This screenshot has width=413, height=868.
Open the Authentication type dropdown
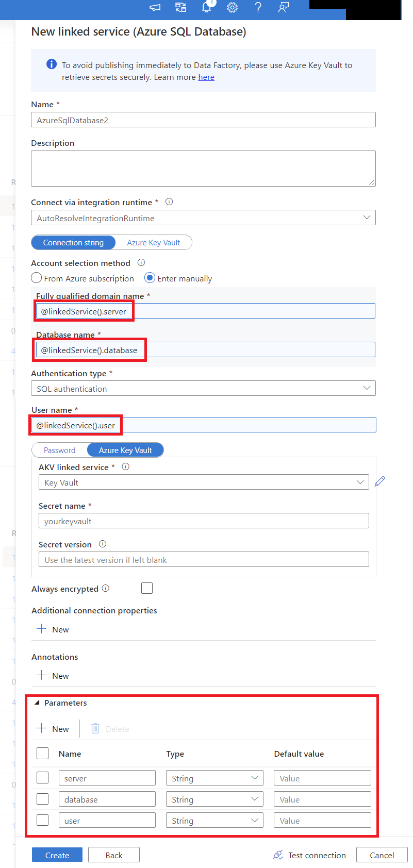click(x=203, y=388)
